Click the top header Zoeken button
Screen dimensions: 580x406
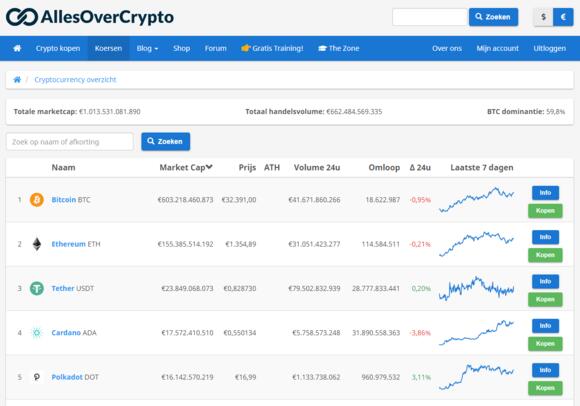tap(493, 17)
